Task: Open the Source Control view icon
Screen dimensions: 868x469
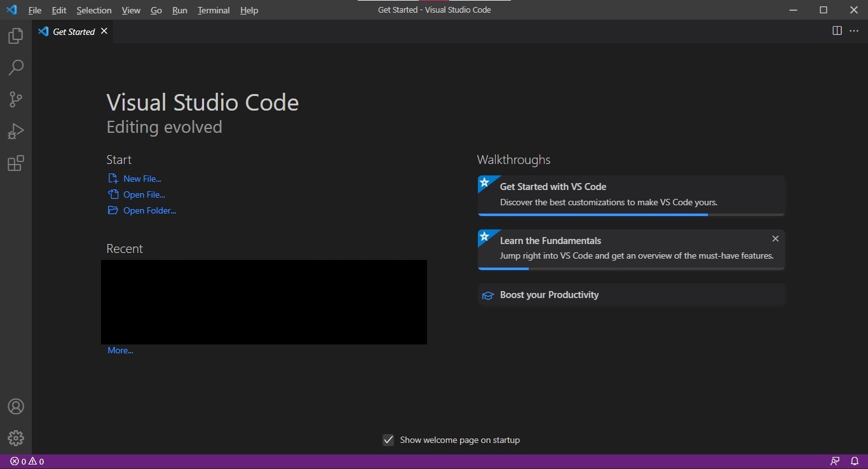Action: tap(16, 99)
